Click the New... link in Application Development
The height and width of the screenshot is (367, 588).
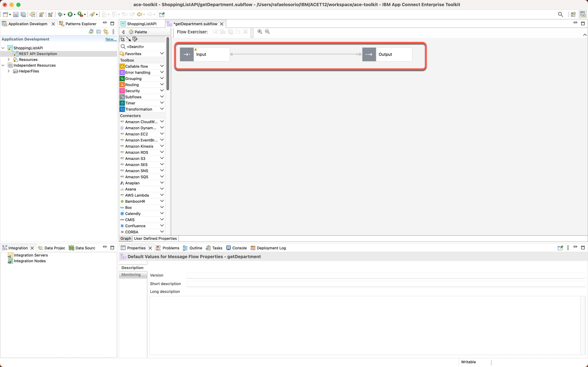click(111, 39)
